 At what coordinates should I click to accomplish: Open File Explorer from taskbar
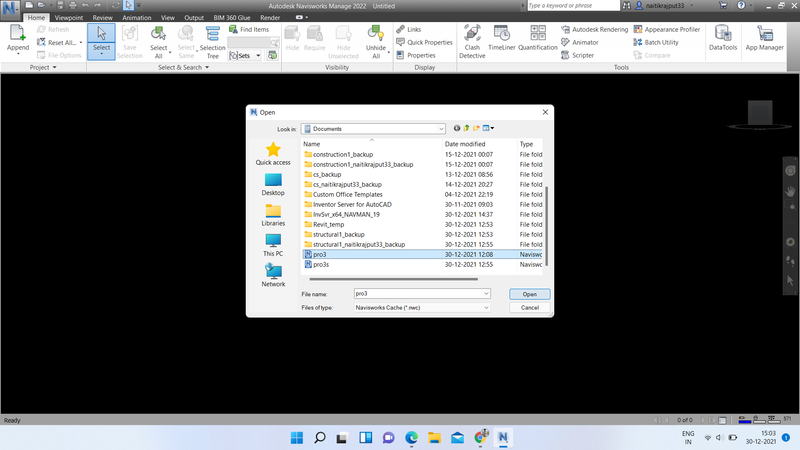434,437
